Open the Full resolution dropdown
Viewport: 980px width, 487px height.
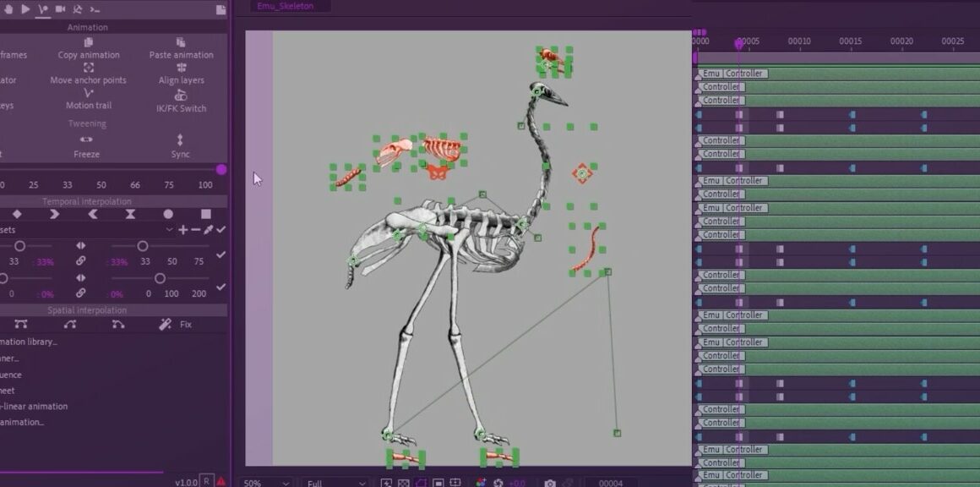point(336,483)
